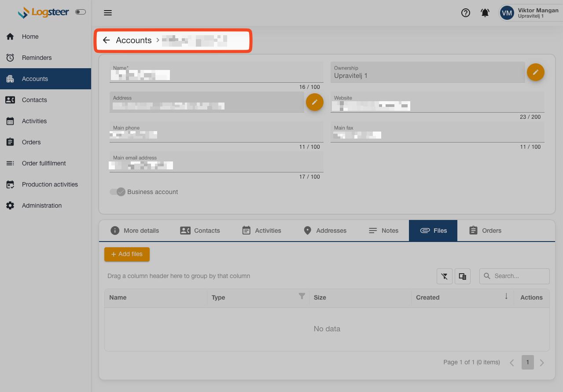
Task: Click the Add files button
Action: point(127,254)
